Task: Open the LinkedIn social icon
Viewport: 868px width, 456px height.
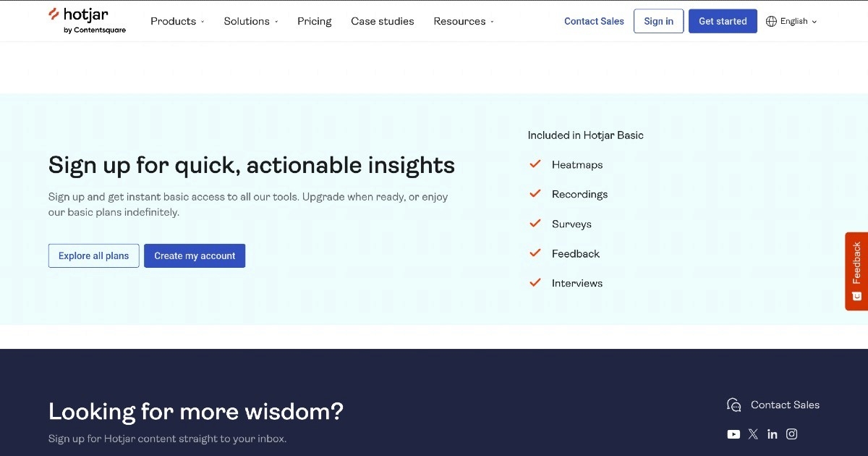Action: pyautogui.click(x=773, y=434)
